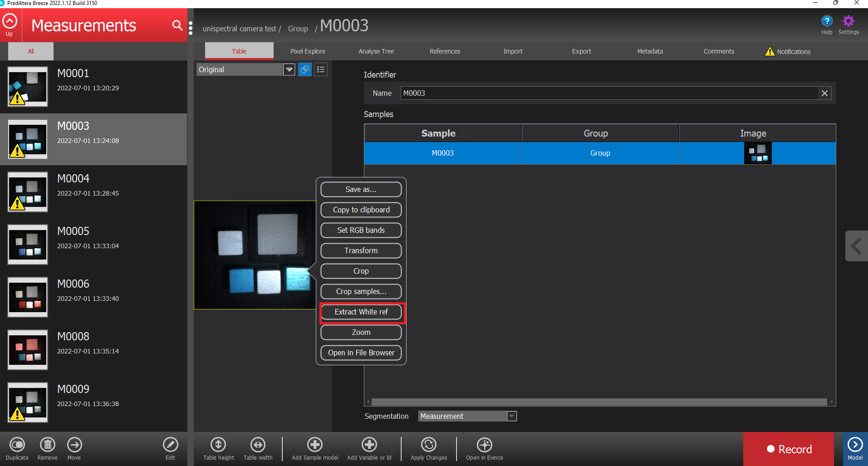Expand the collapsed right side panel arrow

[856, 246]
